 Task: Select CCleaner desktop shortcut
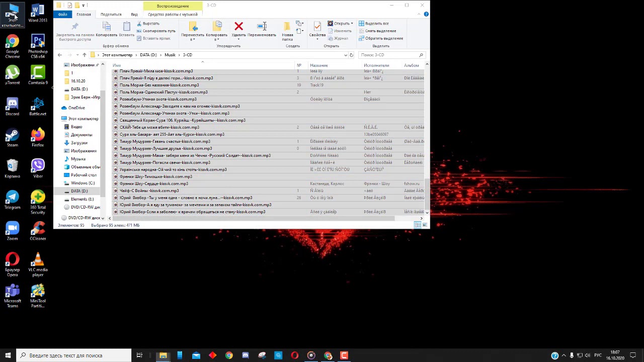(x=38, y=231)
